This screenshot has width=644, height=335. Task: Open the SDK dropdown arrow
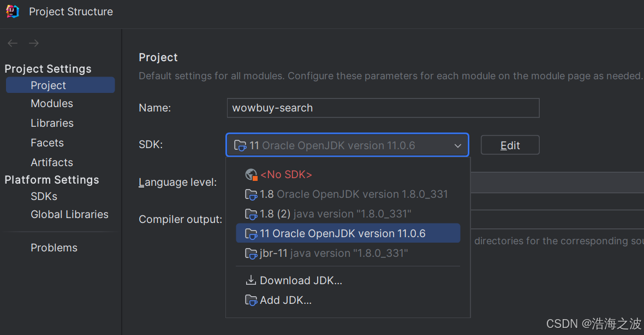457,145
